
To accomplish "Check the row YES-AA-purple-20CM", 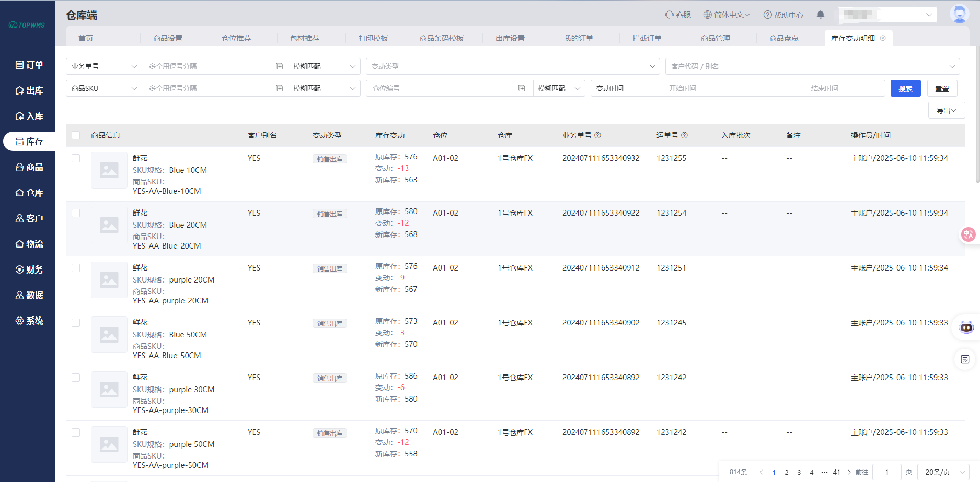I will pyautogui.click(x=76, y=268).
